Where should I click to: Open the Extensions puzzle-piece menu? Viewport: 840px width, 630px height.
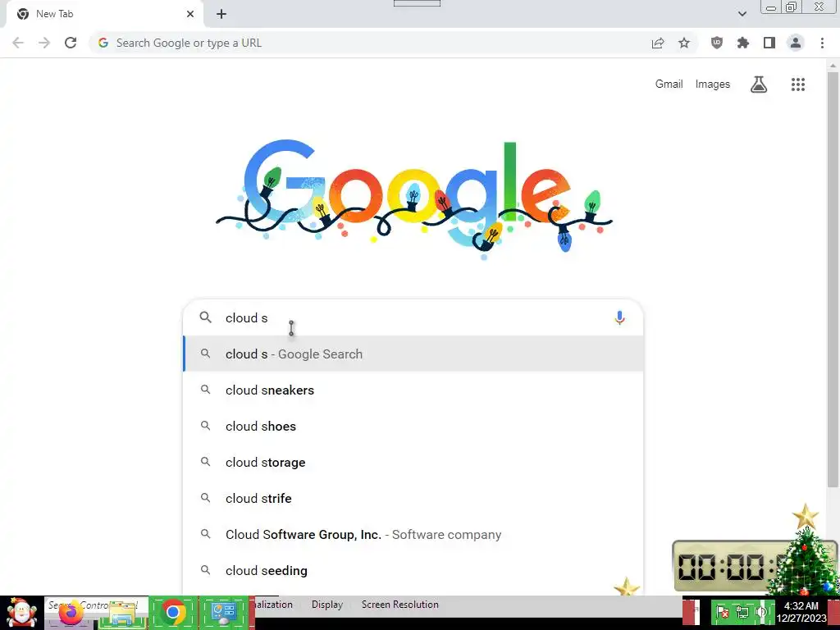tap(743, 43)
